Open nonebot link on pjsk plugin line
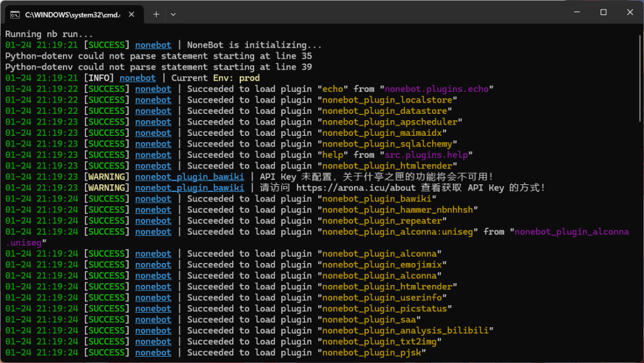644x363 pixels. pyautogui.click(x=153, y=353)
